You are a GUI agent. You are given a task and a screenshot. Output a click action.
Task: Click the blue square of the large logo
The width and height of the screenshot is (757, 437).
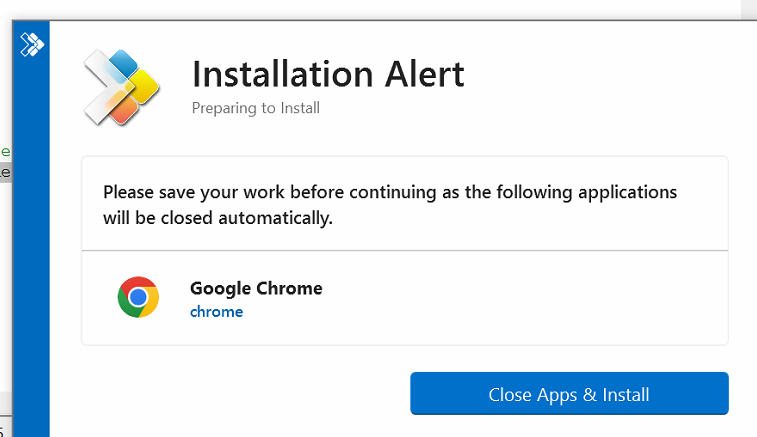click(x=125, y=63)
